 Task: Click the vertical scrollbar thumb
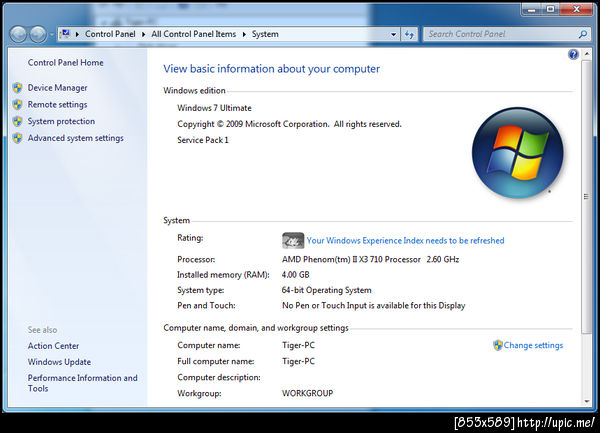pyautogui.click(x=587, y=197)
